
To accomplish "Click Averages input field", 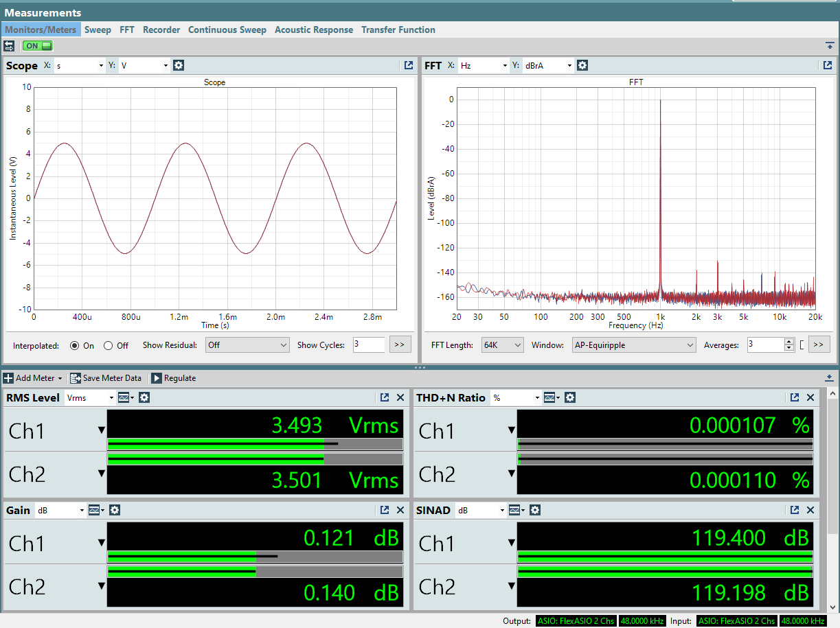I will (764, 345).
